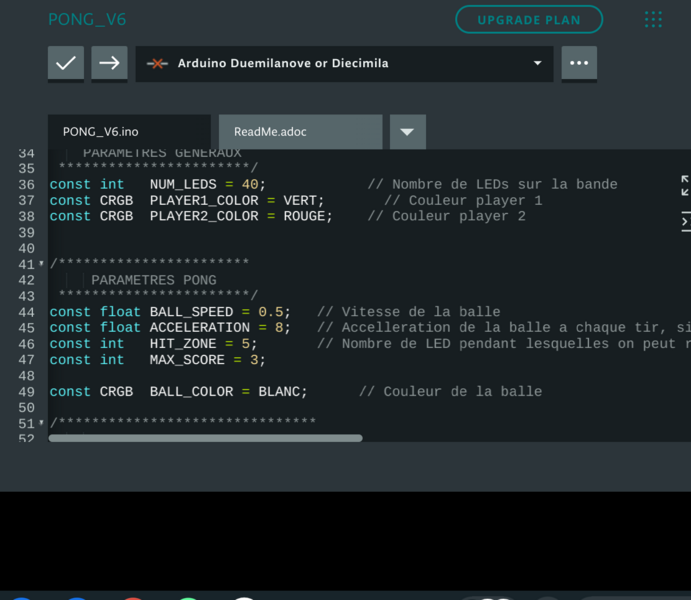Click on line number 47 in gutter
691x600 pixels.
tap(27, 360)
